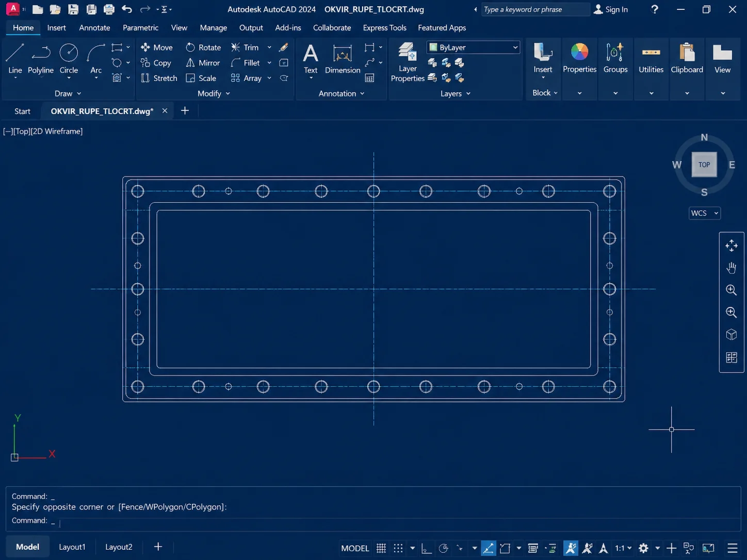
Task: Select the Polyline tool
Action: pos(41,58)
